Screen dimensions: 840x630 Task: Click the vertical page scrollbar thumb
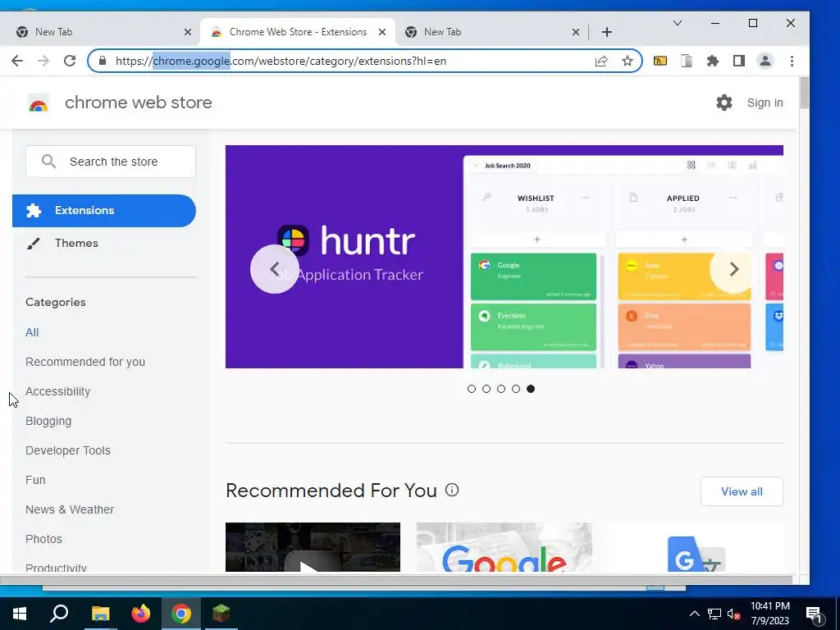[804, 93]
